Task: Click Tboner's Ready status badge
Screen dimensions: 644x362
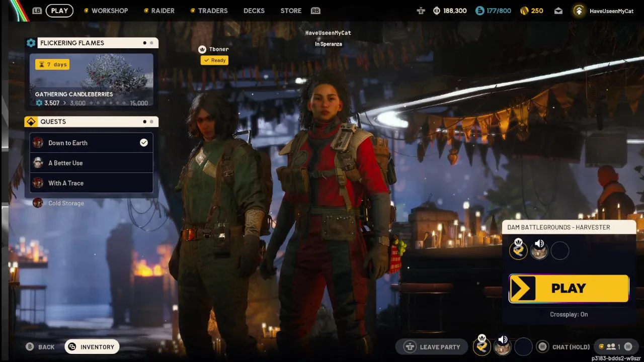Action: 214,60
